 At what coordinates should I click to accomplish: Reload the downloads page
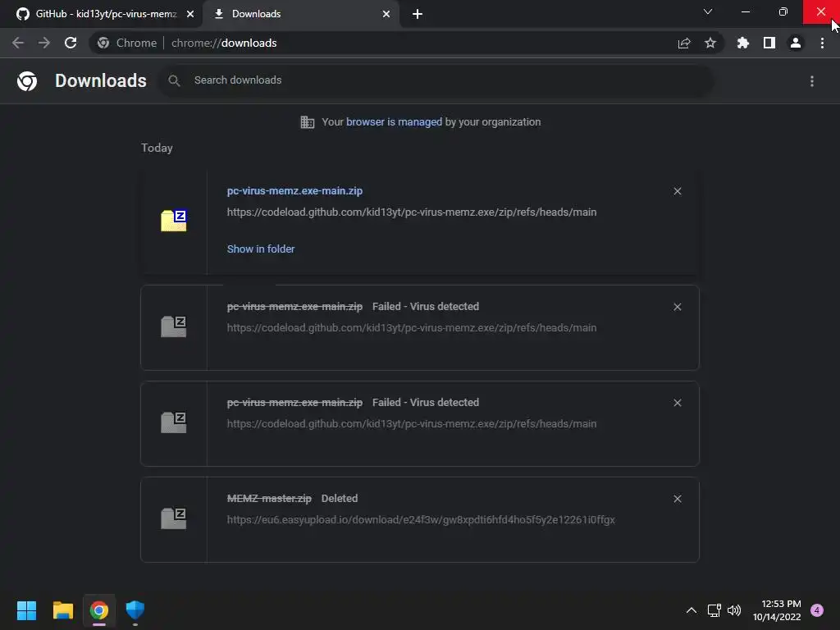pyautogui.click(x=71, y=43)
